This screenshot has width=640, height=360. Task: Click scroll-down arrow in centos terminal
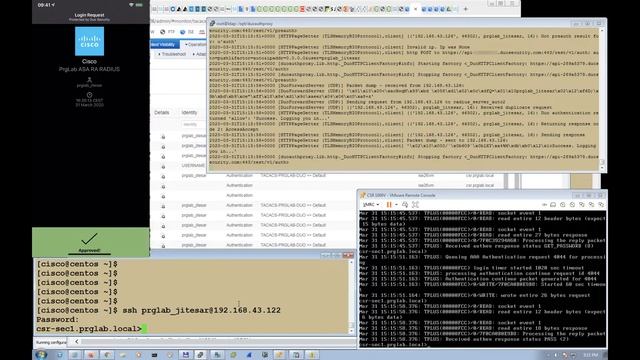pos(351,331)
